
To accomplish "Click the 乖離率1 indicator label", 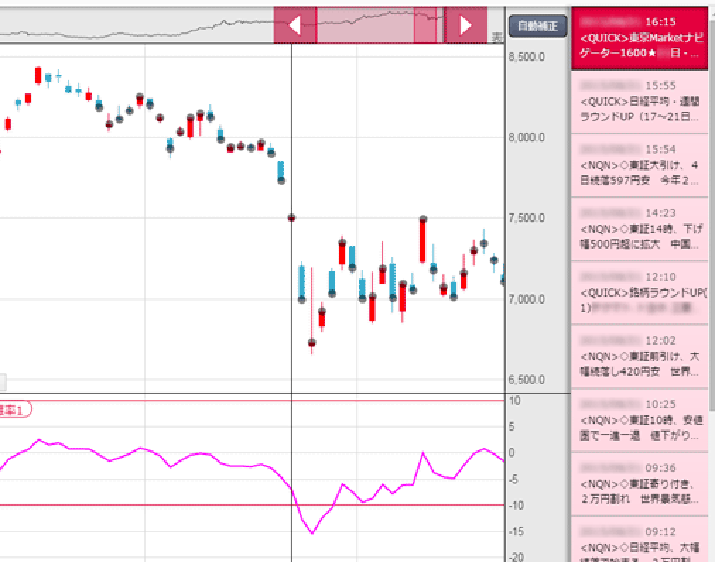I will [15, 409].
